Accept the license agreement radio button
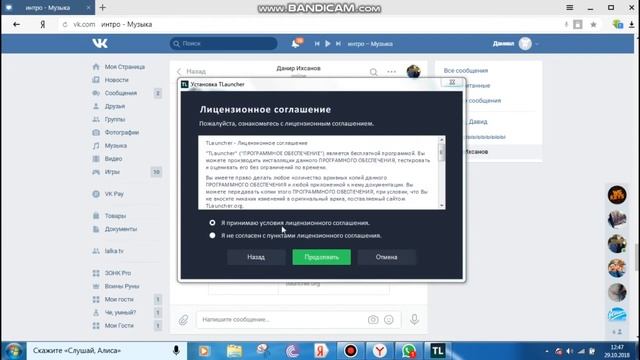This screenshot has height=360, width=640. (x=212, y=223)
